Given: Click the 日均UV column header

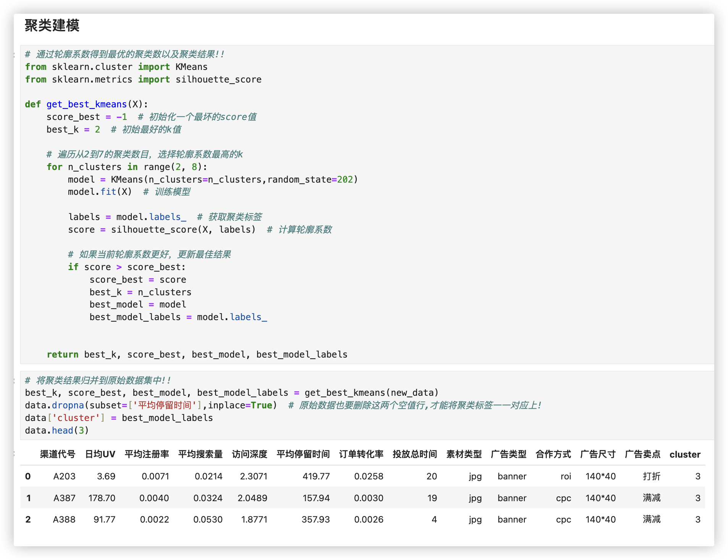Looking at the screenshot, I should [x=100, y=454].
